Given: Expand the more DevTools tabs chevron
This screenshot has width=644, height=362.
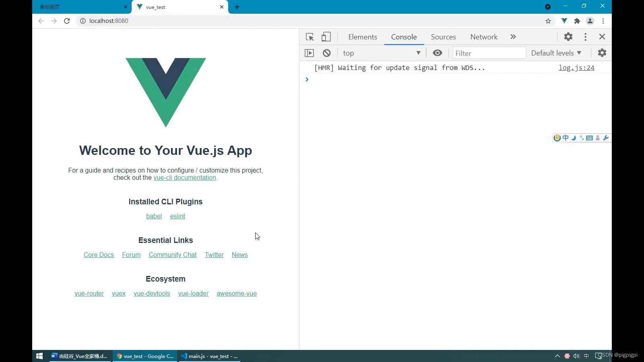Looking at the screenshot, I should tap(513, 37).
